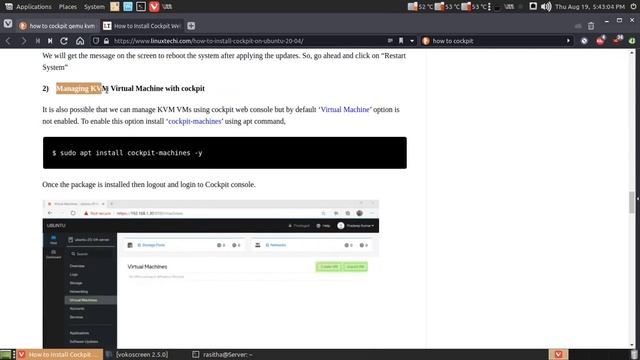Click the red extension with badge 4
This screenshot has height=360, width=640.
[600, 40]
